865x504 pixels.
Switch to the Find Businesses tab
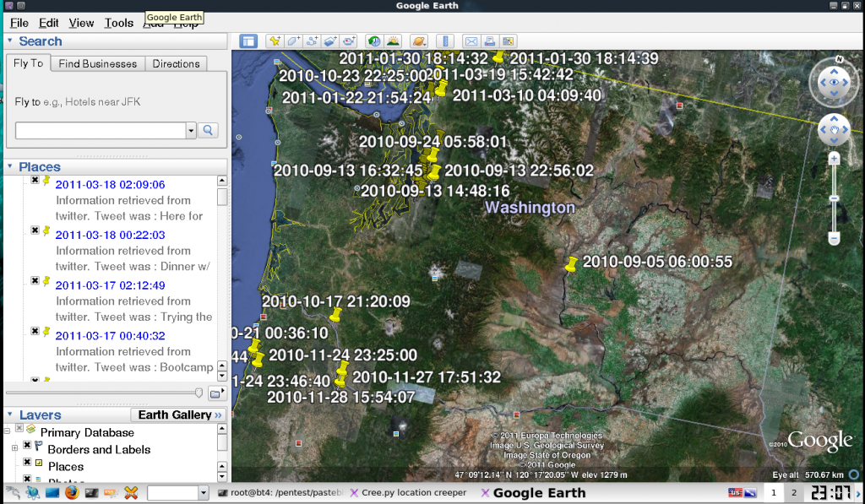tap(98, 63)
